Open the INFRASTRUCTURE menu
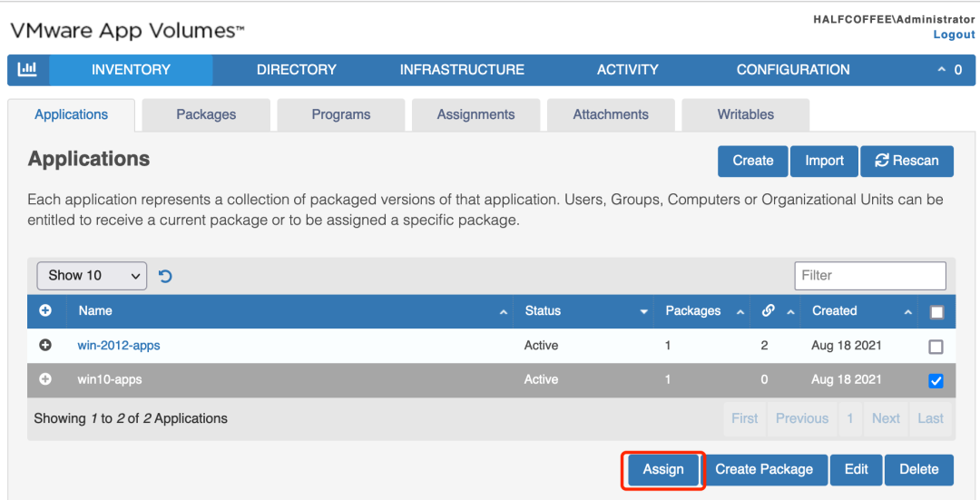 [x=462, y=70]
